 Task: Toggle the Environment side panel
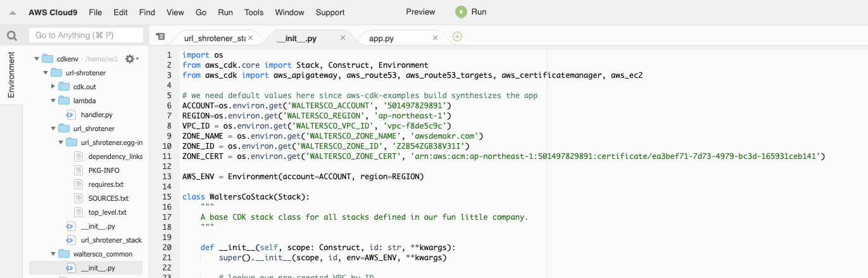[x=11, y=75]
